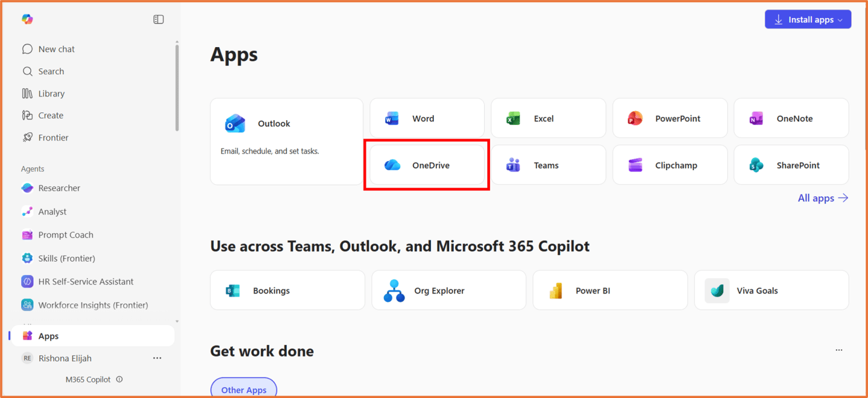The image size is (868, 398).
Task: Click the Word app icon
Action: coord(392,118)
